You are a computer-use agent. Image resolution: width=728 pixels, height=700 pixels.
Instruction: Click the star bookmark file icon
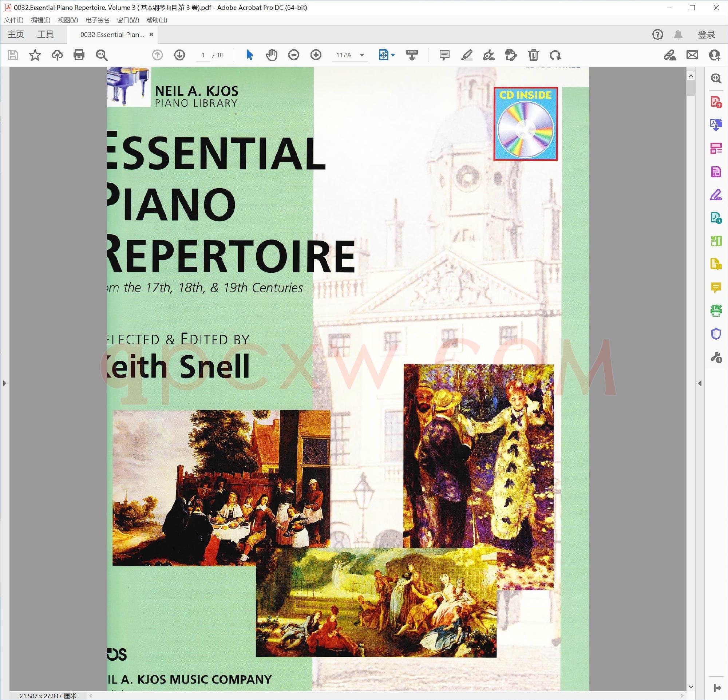[35, 55]
